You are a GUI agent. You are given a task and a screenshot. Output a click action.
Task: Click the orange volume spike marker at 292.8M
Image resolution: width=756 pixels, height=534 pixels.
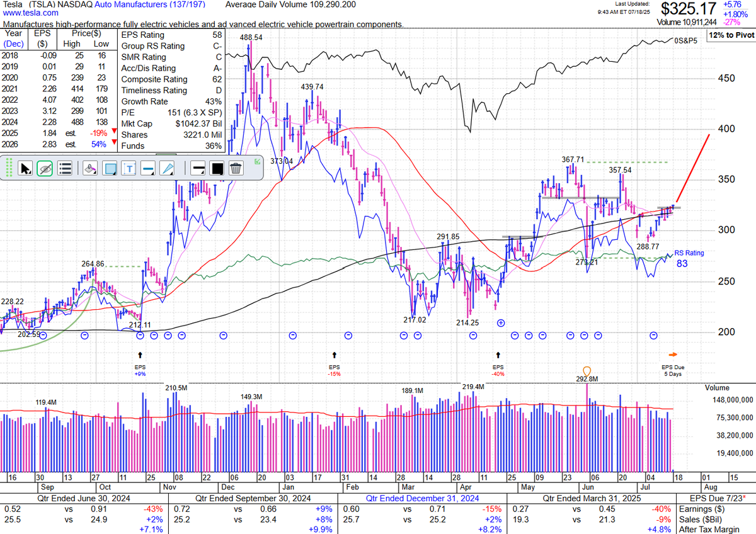[x=587, y=372]
